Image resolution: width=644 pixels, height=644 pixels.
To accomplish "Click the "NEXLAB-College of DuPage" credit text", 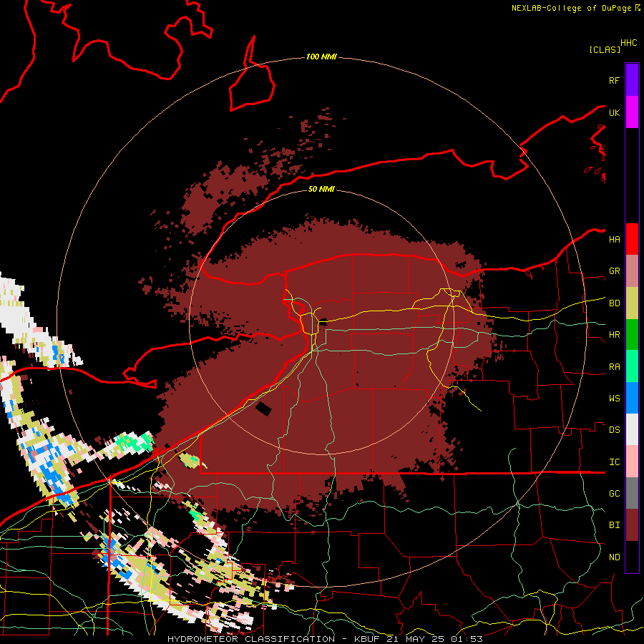I will pos(572,8).
